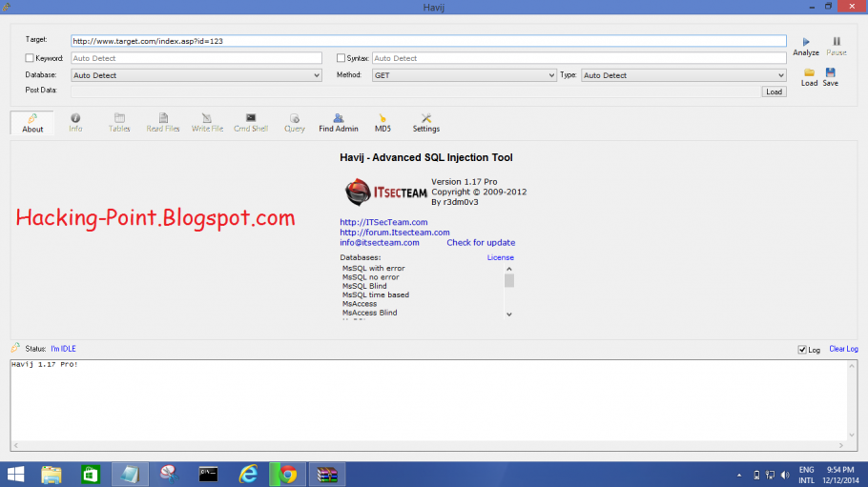868x487 pixels.
Task: Click the Pause icon
Action: [837, 42]
